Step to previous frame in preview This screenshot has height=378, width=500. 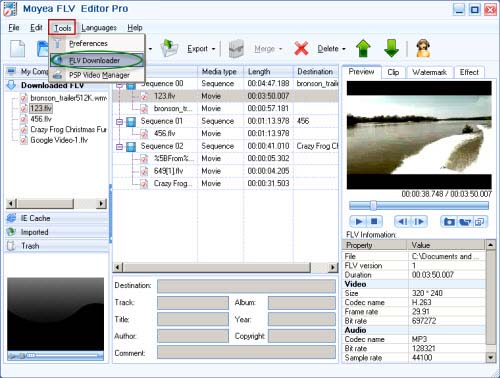coord(402,221)
